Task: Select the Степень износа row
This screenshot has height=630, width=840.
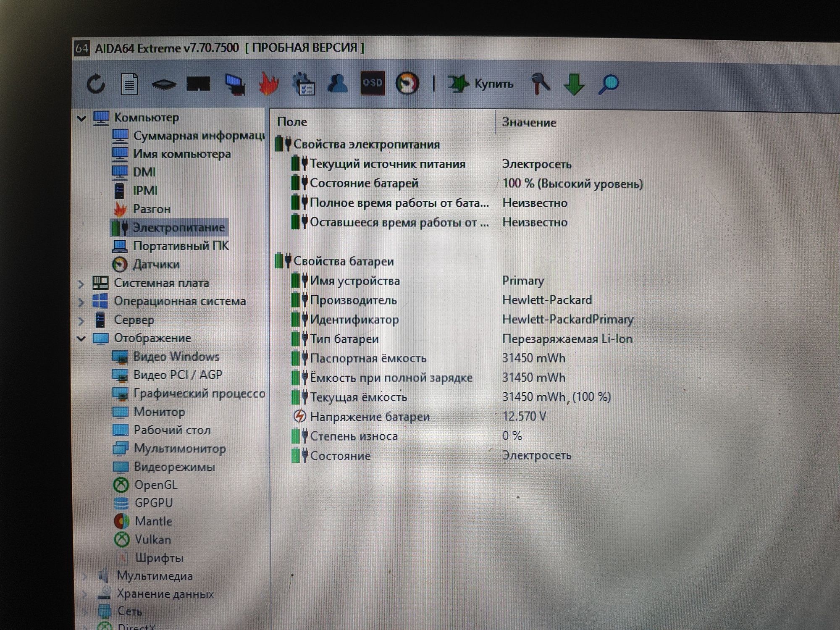Action: pyautogui.click(x=407, y=436)
